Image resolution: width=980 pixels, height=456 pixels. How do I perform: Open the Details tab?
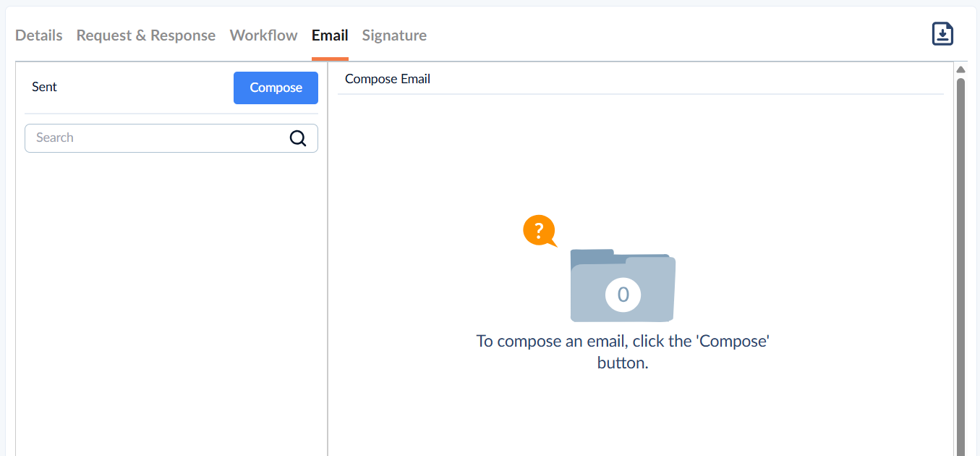pos(39,35)
